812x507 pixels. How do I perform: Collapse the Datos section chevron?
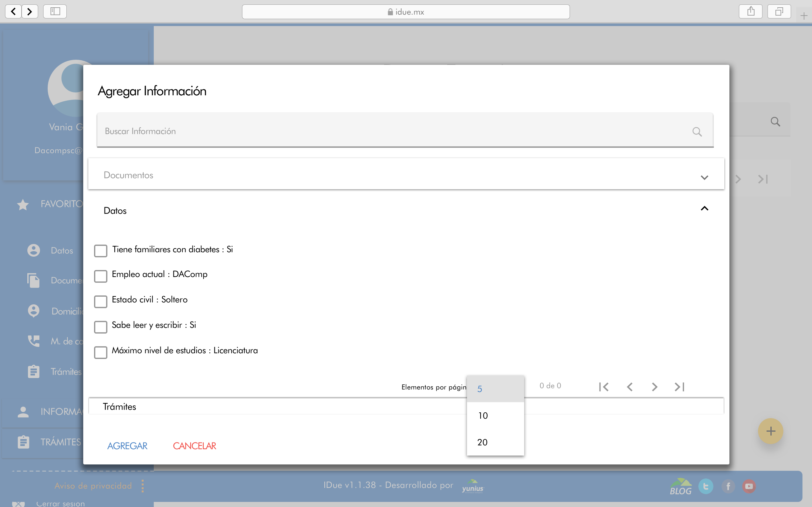[704, 209]
